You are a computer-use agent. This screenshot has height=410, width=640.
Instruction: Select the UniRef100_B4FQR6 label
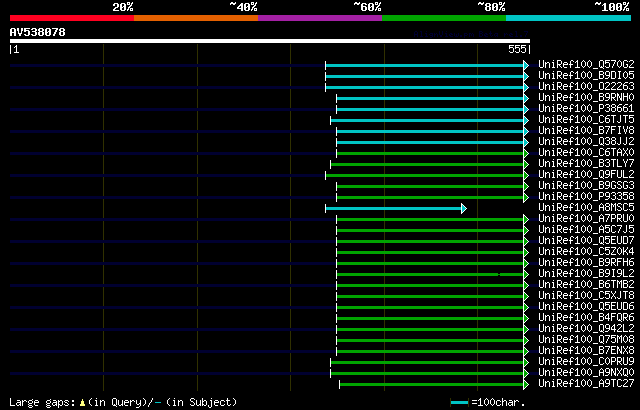586,318
